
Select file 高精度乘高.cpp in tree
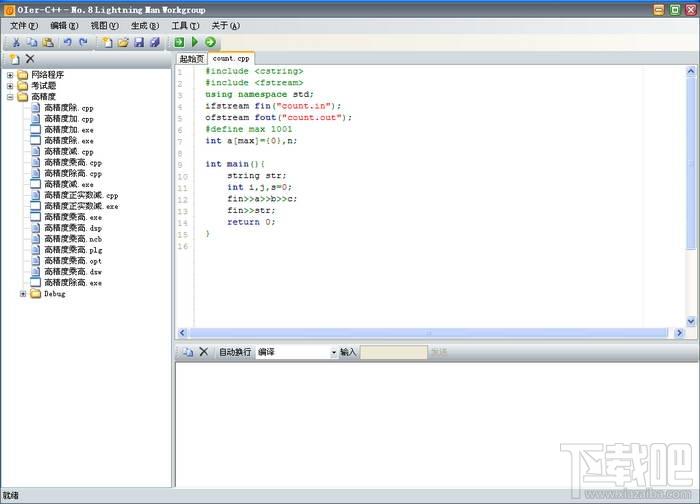tap(73, 162)
